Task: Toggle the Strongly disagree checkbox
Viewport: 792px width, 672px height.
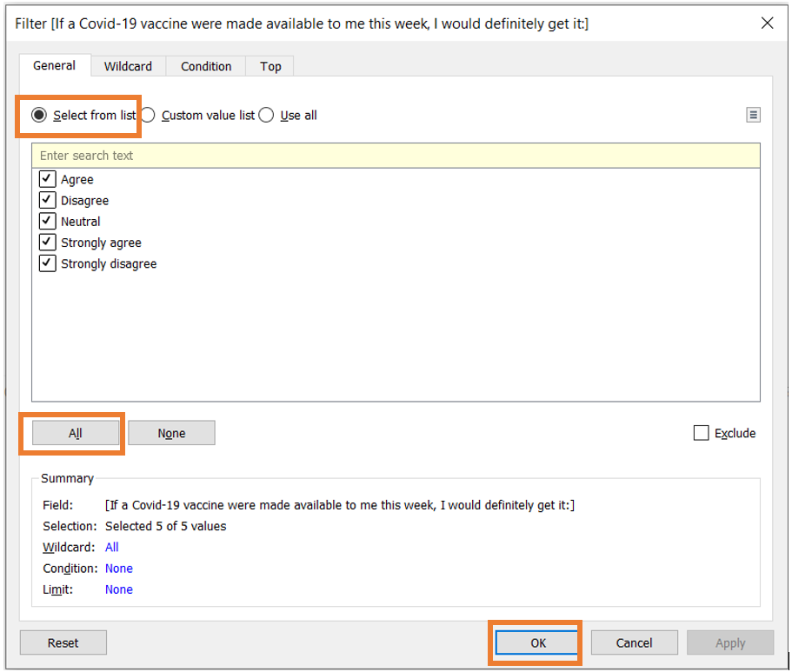Action: pos(48,263)
